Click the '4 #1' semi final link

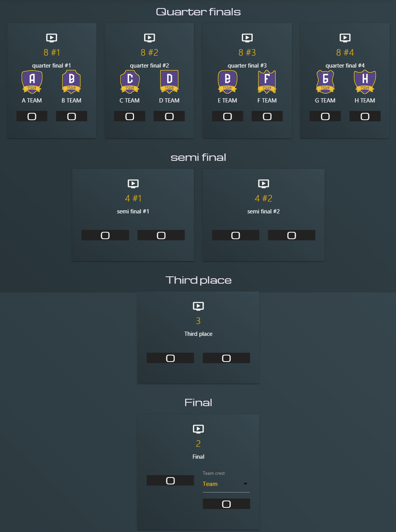coord(133,198)
